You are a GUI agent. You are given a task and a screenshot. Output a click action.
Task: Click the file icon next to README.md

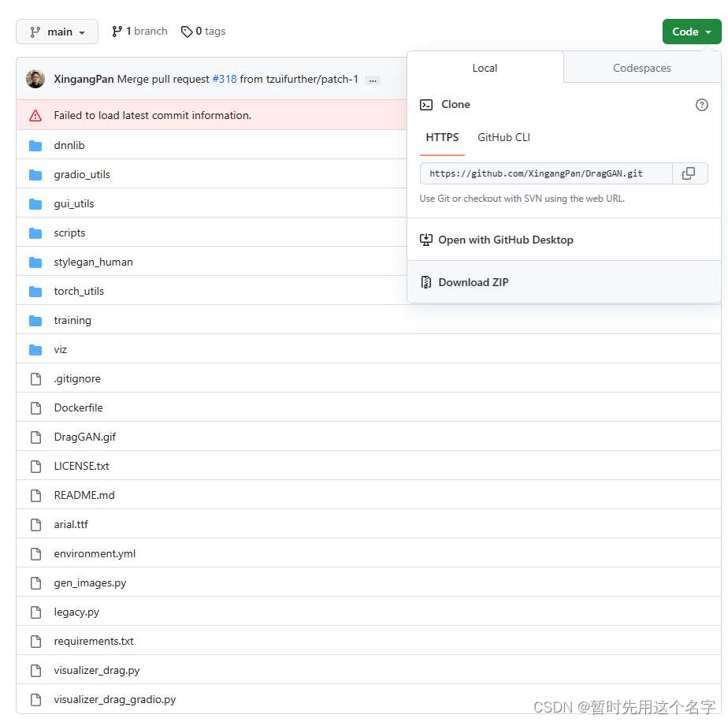pyautogui.click(x=35, y=496)
